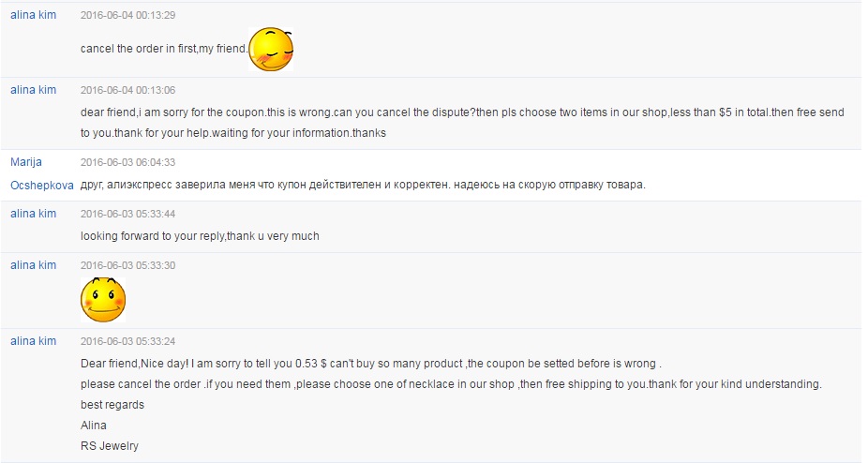Select the timestamp 2016-06-03 05:33:44
This screenshot has height=463, width=868.
pos(127,214)
